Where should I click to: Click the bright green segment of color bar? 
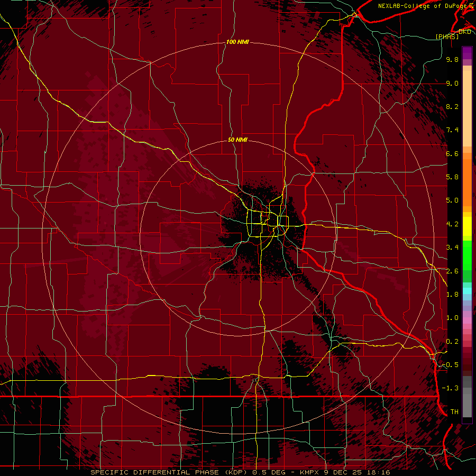tap(467, 255)
